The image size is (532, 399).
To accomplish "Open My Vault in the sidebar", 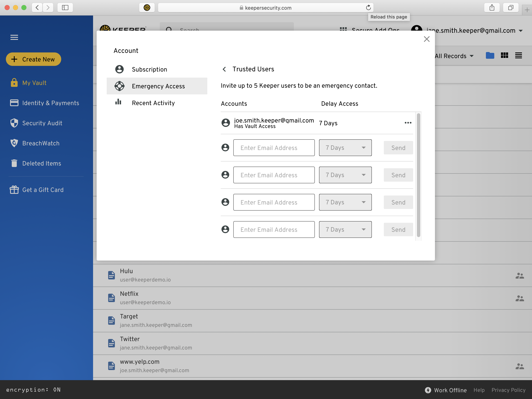I will click(x=28, y=83).
